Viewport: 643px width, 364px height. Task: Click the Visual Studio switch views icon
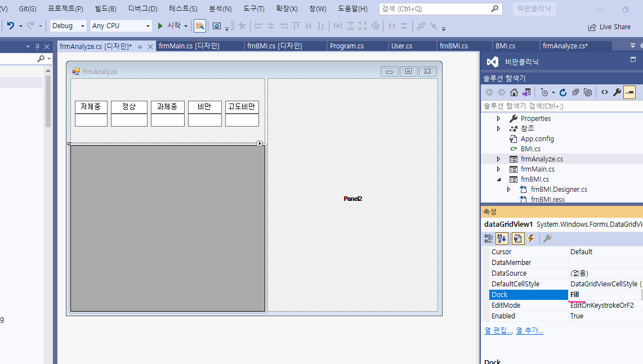pyautogui.click(x=526, y=92)
